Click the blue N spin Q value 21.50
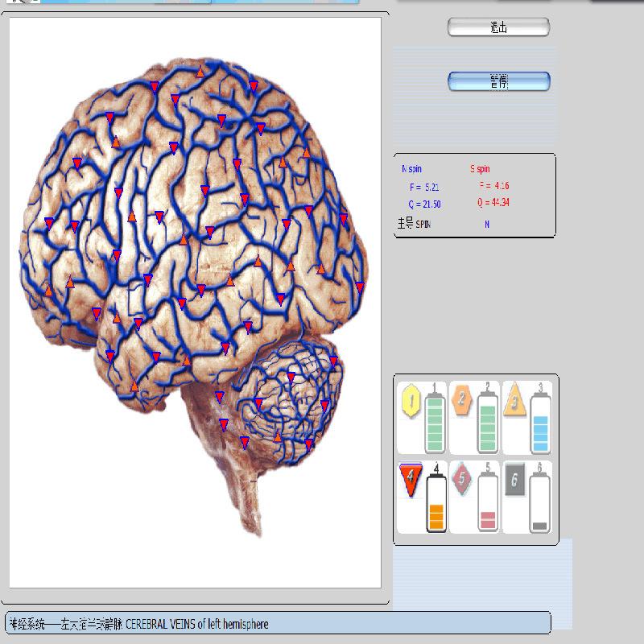This screenshot has width=644, height=644. (424, 204)
